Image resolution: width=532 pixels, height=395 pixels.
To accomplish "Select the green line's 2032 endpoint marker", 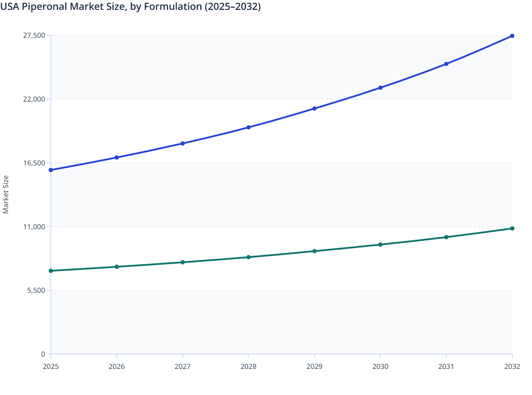I will point(512,229).
